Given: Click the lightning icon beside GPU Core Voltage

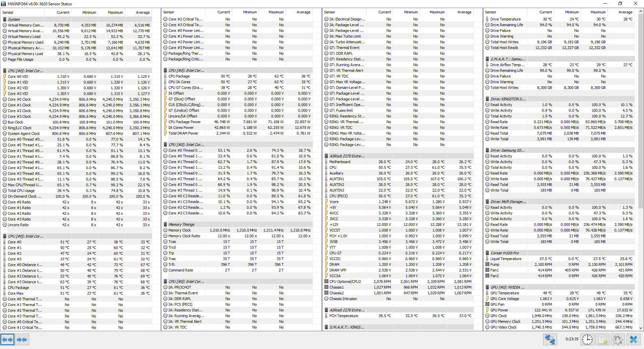Looking at the screenshot, I should click(x=487, y=299).
